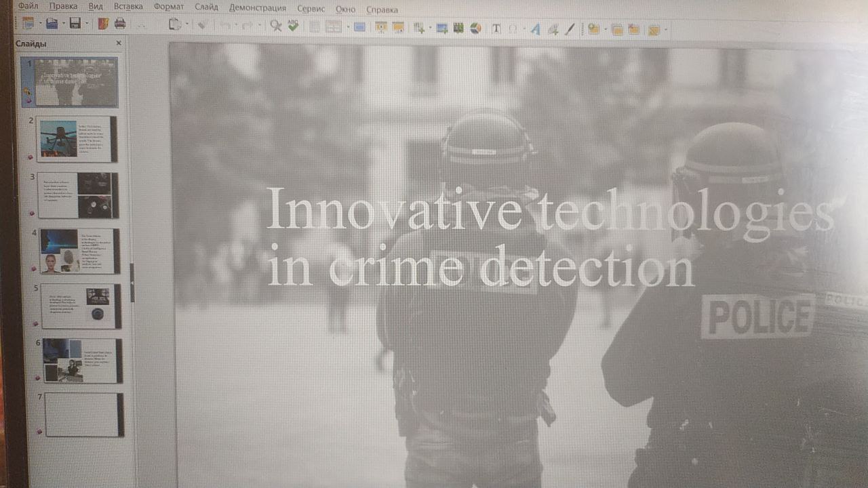The height and width of the screenshot is (488, 868).
Task: Expand the Save button dropdown arrow
Action: coord(86,24)
